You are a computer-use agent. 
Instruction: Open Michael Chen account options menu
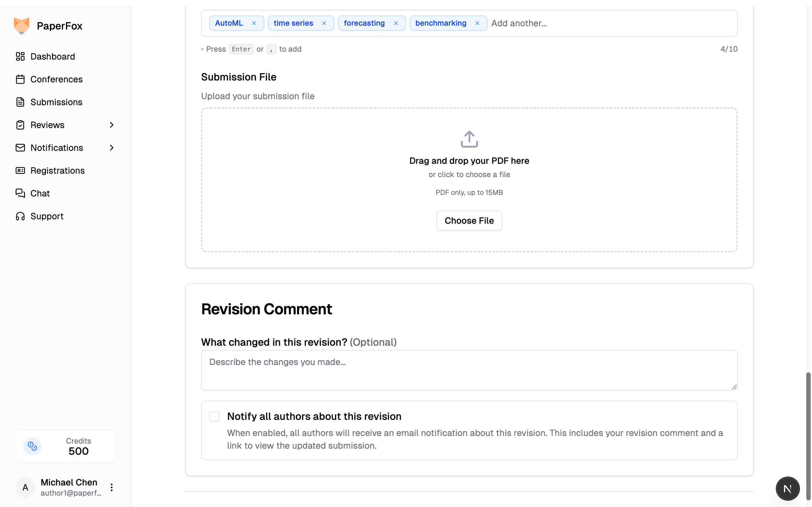tap(112, 487)
